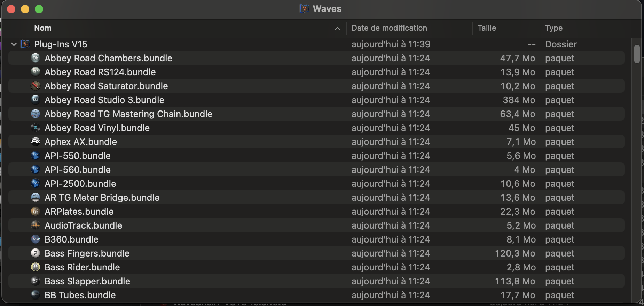The width and height of the screenshot is (644, 306).
Task: Click the 63,4 Mo size value
Action: tap(518, 114)
